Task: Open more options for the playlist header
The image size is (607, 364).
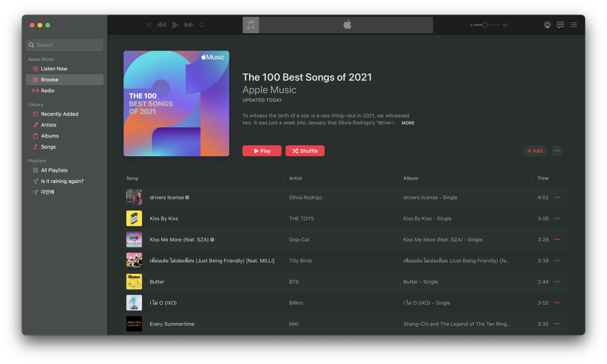Action: point(557,151)
